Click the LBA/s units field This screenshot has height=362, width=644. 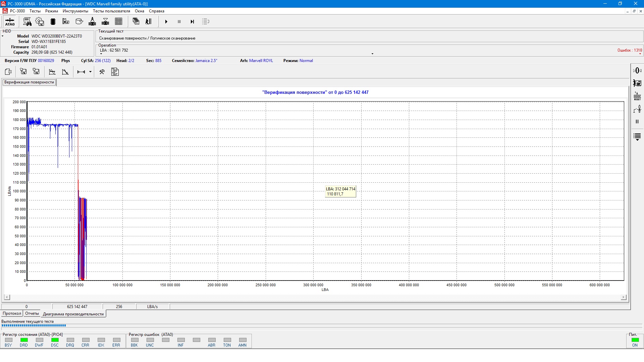(x=152, y=306)
